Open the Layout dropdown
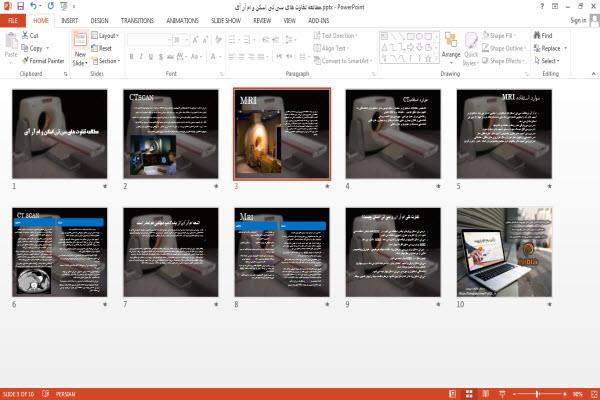This screenshot has height=400, width=600. point(105,36)
